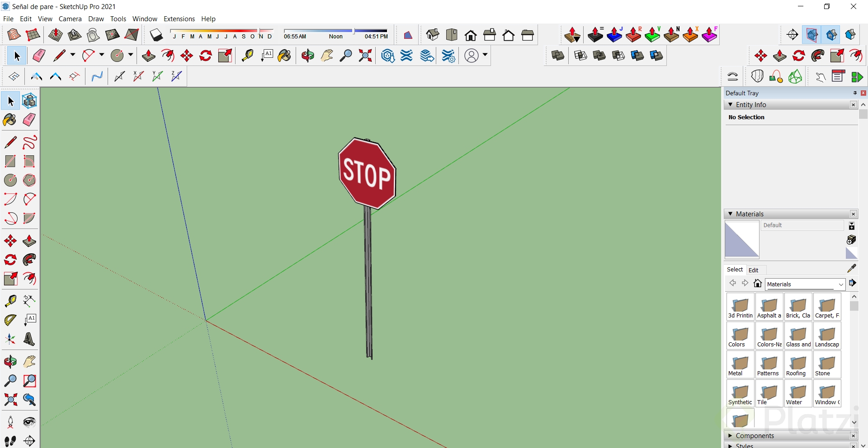Select the Subtract solid tool
This screenshot has height=448, width=868.
tap(618, 56)
